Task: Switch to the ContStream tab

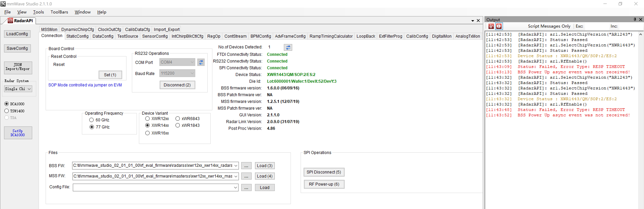Action: [235, 36]
